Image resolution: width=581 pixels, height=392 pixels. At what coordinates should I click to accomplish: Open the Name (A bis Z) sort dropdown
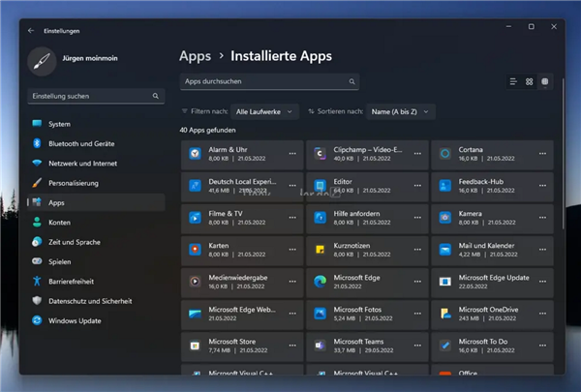click(400, 112)
